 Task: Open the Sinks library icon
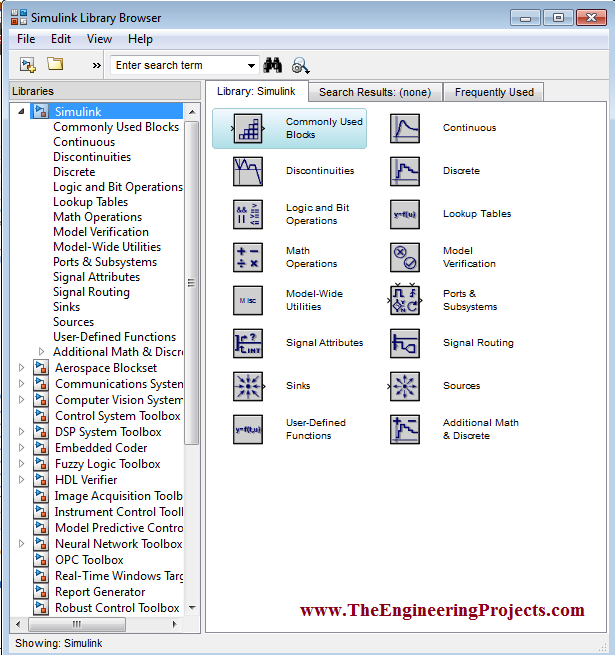248,386
